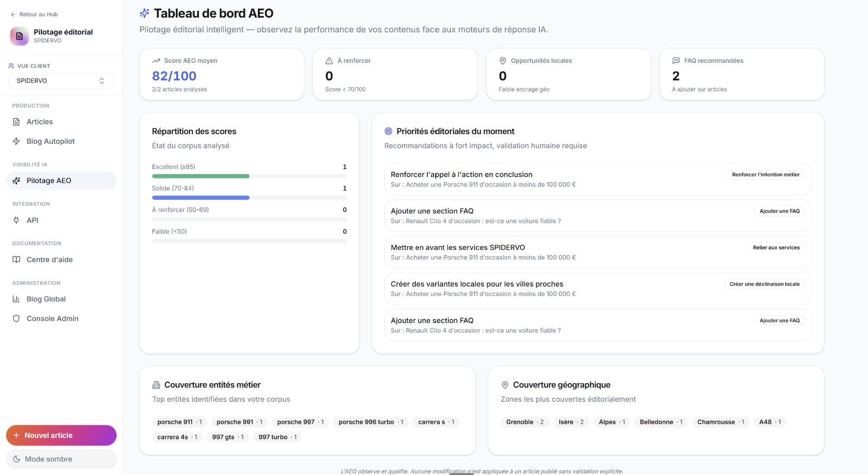The width and height of the screenshot is (868, 475).
Task: Click the plus icon on Nouvel article
Action: point(16,435)
